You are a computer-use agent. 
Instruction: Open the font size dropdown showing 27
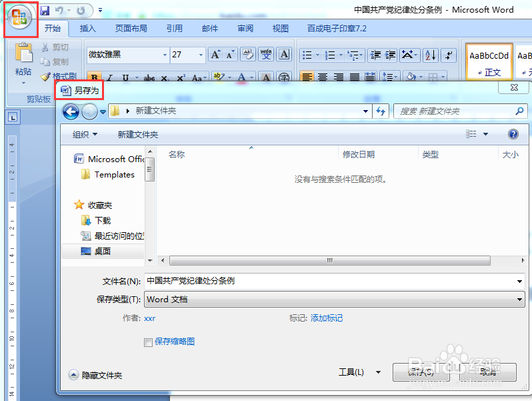click(x=201, y=55)
